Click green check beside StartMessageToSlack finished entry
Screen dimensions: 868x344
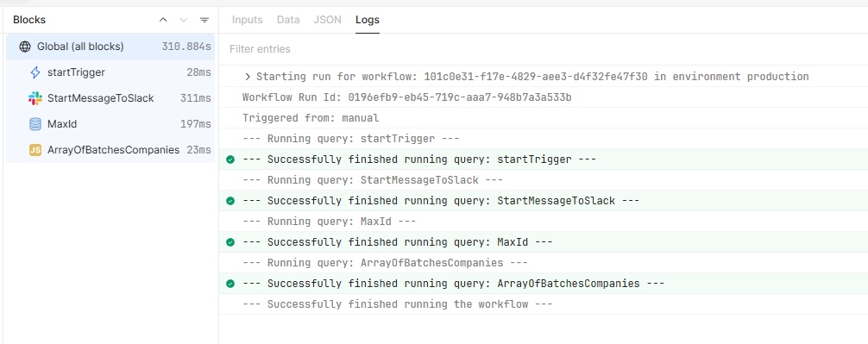[230, 201]
